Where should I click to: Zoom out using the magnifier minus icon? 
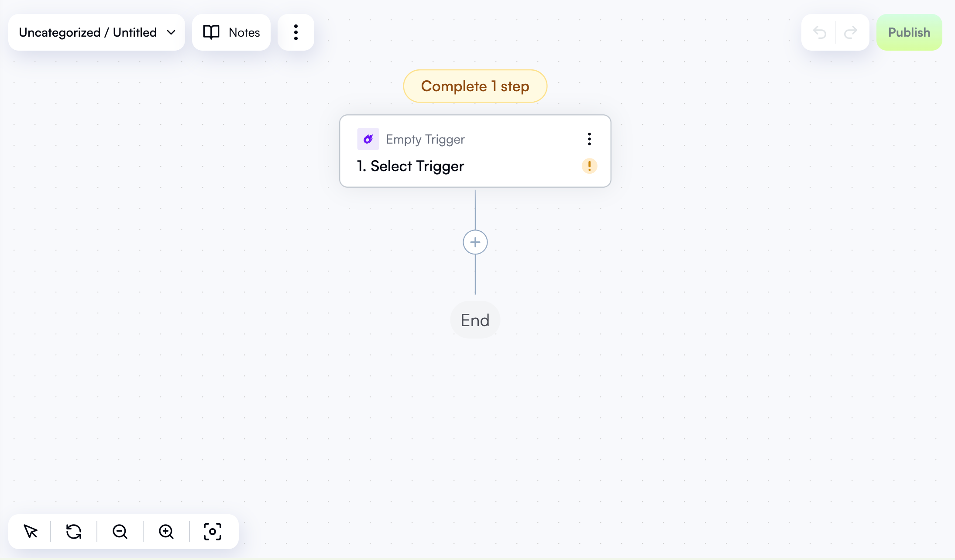(120, 532)
